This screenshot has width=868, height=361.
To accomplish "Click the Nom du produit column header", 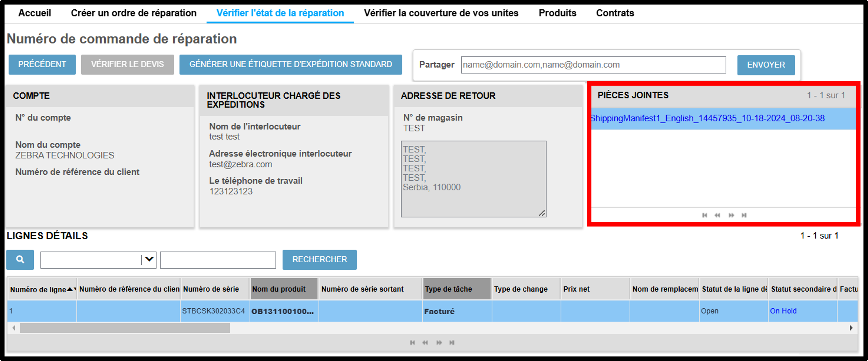I will coord(284,289).
